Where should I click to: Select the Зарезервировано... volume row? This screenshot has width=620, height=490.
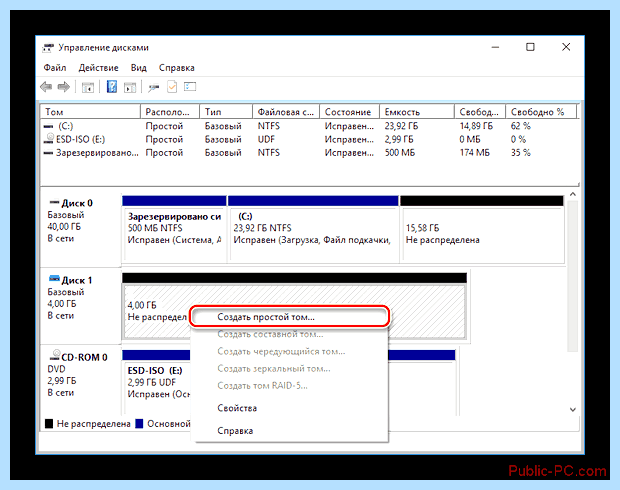pos(310,153)
